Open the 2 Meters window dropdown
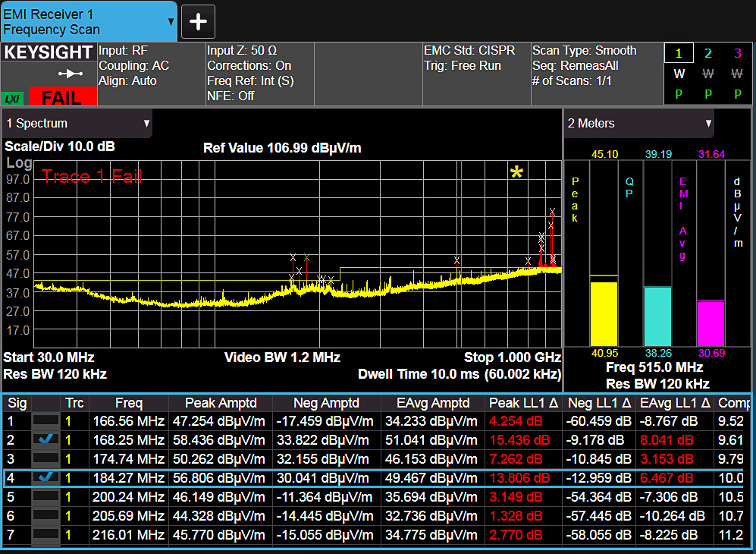 click(709, 123)
